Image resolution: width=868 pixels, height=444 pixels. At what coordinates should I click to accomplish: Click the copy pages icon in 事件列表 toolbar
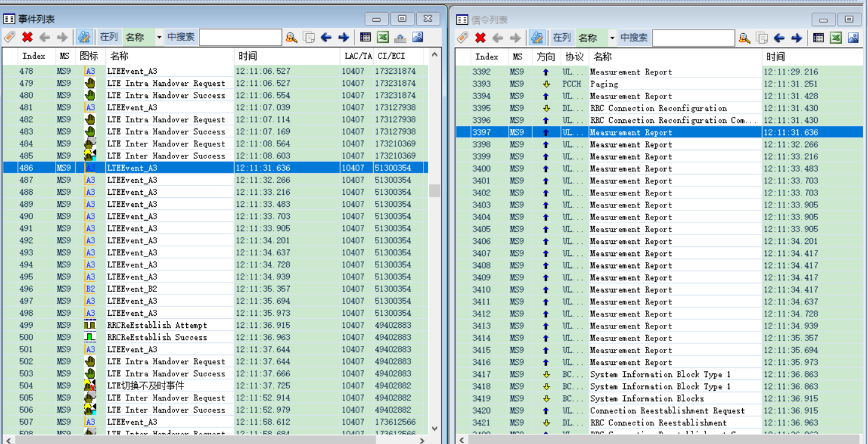[x=309, y=37]
